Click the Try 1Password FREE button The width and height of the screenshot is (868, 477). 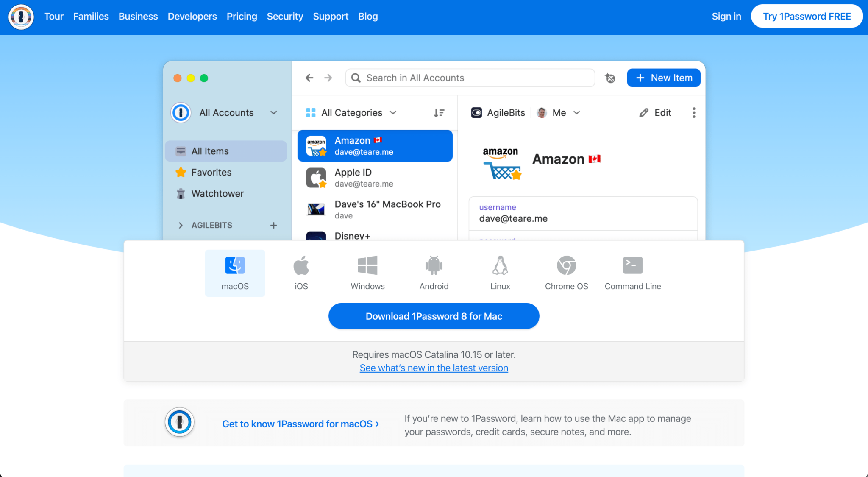click(x=807, y=17)
